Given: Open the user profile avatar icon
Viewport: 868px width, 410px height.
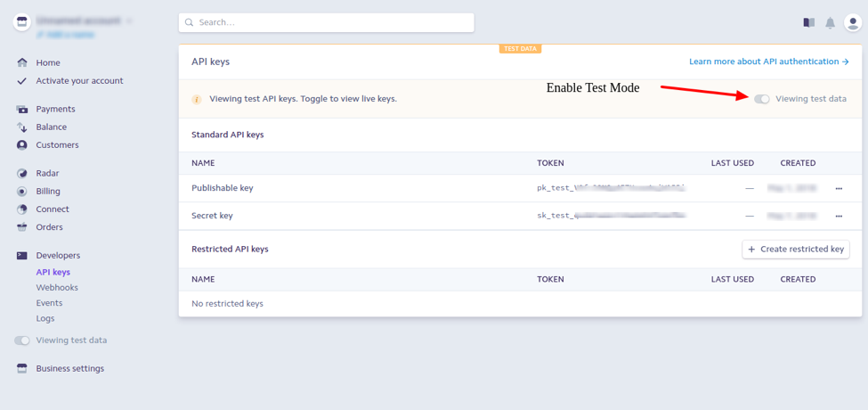Looking at the screenshot, I should [852, 22].
